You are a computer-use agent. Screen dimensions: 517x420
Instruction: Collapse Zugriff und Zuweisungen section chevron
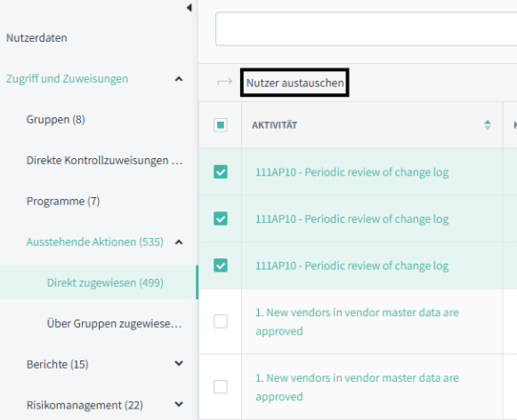(179, 79)
